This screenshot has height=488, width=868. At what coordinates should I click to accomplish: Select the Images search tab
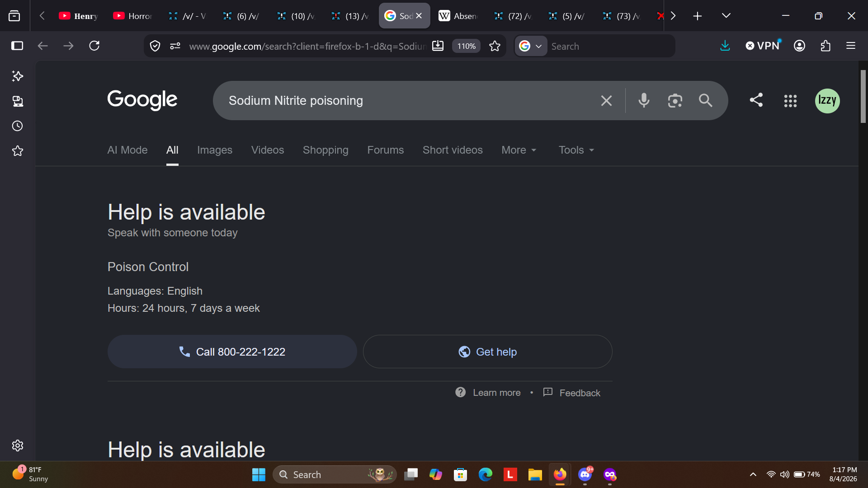click(215, 150)
